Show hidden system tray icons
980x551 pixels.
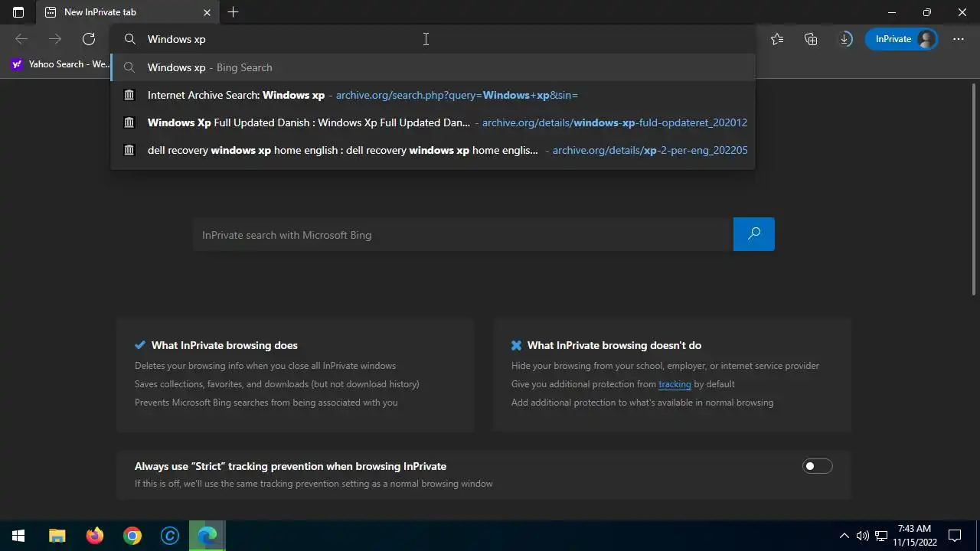point(844,536)
